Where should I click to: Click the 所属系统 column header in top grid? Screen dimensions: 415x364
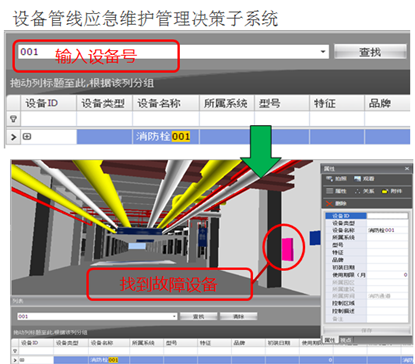(x=227, y=103)
